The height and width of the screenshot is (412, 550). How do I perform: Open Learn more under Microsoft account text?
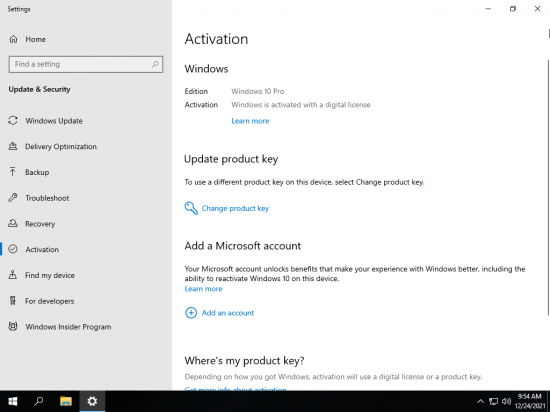pos(203,289)
